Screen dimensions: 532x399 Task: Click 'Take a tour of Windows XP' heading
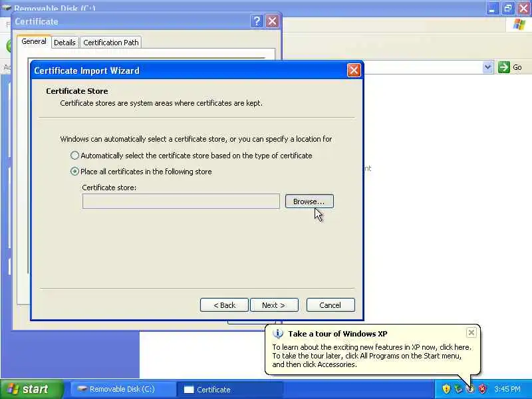click(x=338, y=334)
